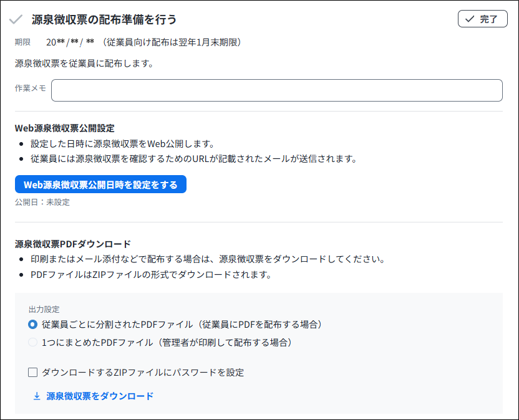Focus the 作業メモ text field
The width and height of the screenshot is (519, 420).
pos(276,90)
